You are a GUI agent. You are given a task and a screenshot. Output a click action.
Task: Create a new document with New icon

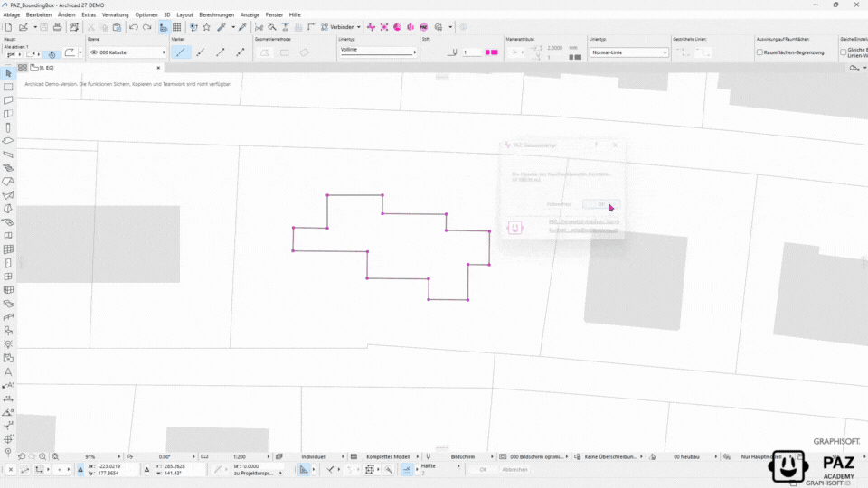click(9, 27)
